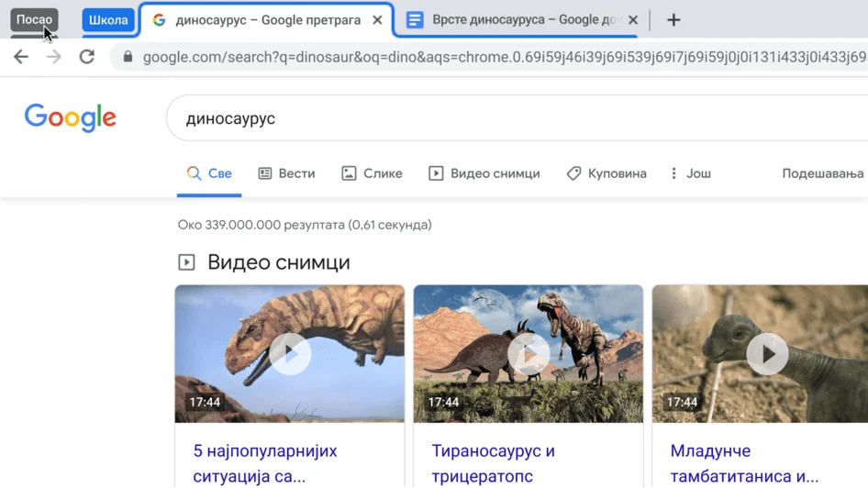
Task: Click the magnifier icon on Све tab
Action: coord(194,173)
